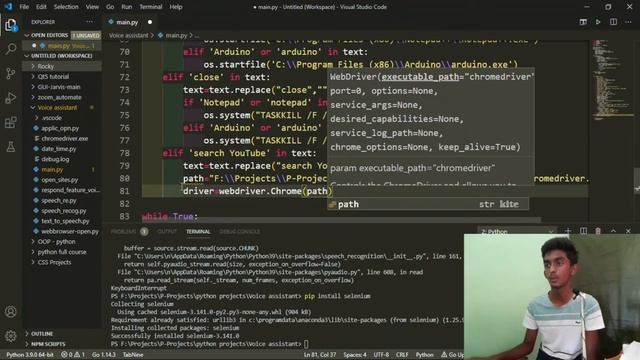Switch to the Debug Console tab
The image size is (640, 360).
point(240,231)
